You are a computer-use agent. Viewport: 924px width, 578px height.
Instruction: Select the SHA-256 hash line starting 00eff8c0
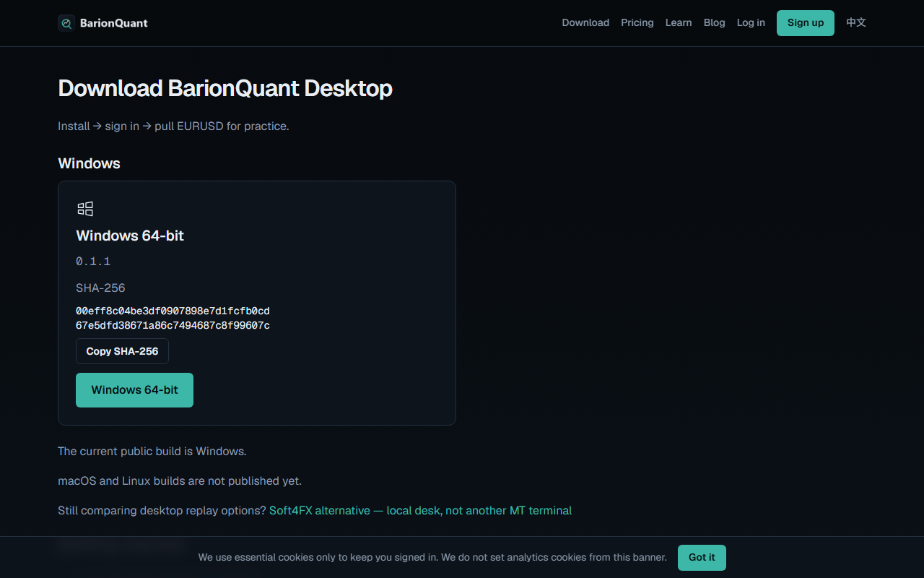173,311
